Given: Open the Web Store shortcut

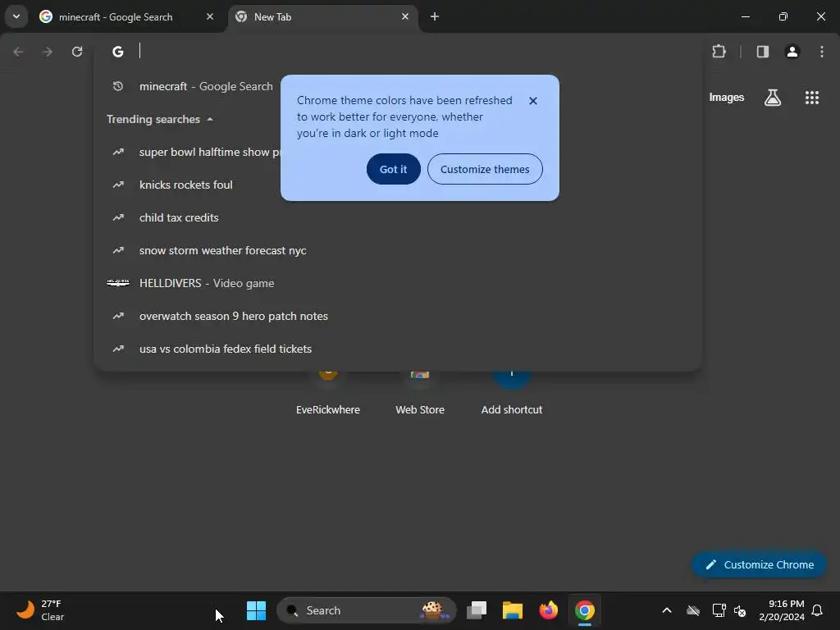Looking at the screenshot, I should (x=420, y=394).
